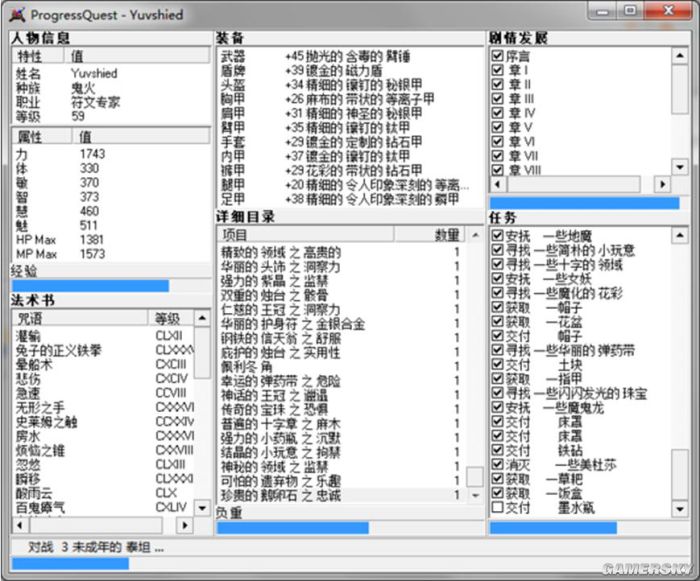Click the quest progress bar under task list
Screen dimensions: 700x581
pos(588,528)
